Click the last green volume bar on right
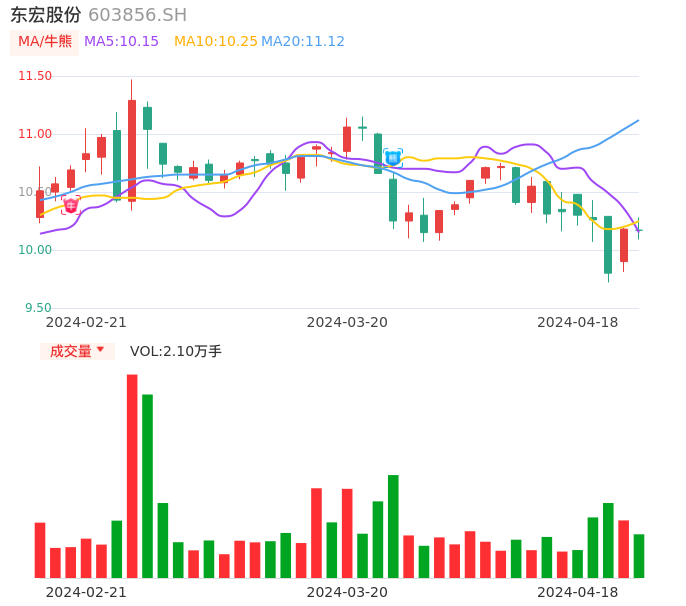The image size is (686, 606). click(639, 556)
